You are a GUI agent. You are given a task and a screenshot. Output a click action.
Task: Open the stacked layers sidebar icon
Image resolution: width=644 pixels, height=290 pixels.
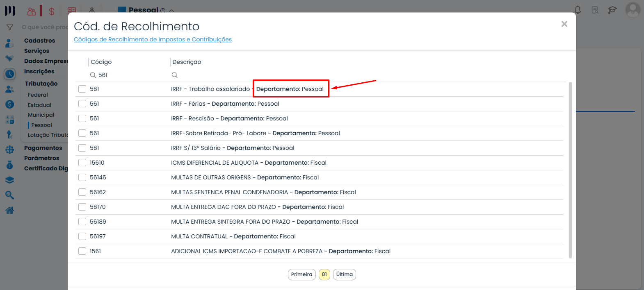pyautogui.click(x=10, y=180)
